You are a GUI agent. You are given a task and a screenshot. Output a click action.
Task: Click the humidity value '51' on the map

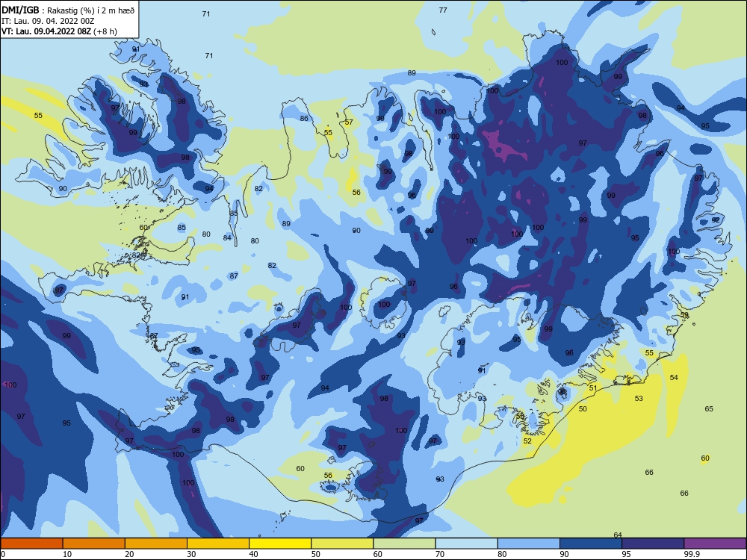pyautogui.click(x=593, y=388)
